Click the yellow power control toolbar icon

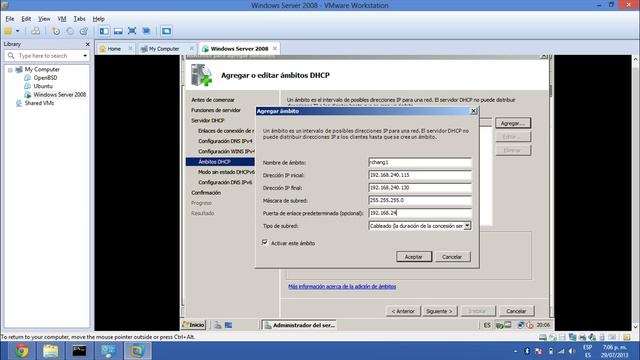point(8,31)
